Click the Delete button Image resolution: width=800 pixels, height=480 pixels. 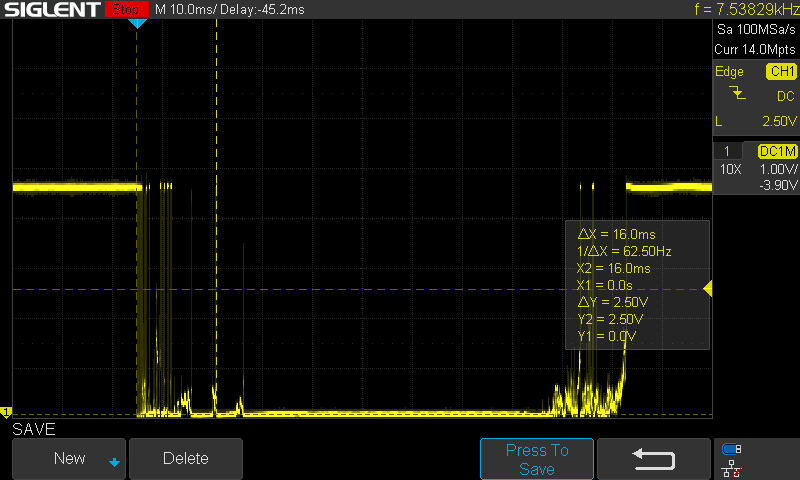coord(186,458)
